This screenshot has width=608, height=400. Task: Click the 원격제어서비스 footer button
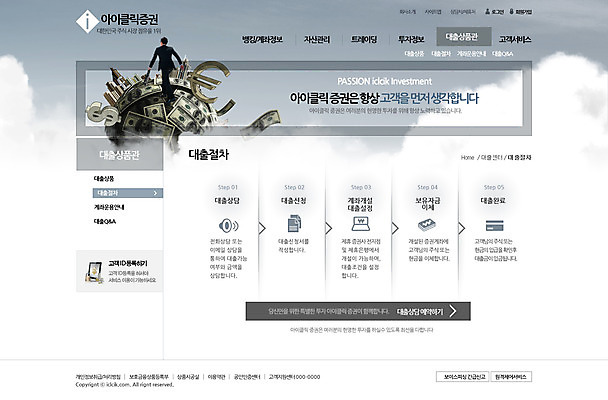coord(511,377)
